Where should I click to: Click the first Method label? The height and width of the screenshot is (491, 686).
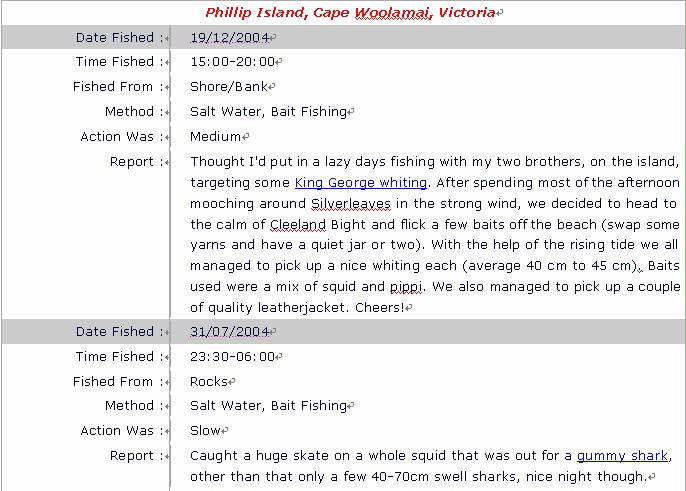[129, 112]
